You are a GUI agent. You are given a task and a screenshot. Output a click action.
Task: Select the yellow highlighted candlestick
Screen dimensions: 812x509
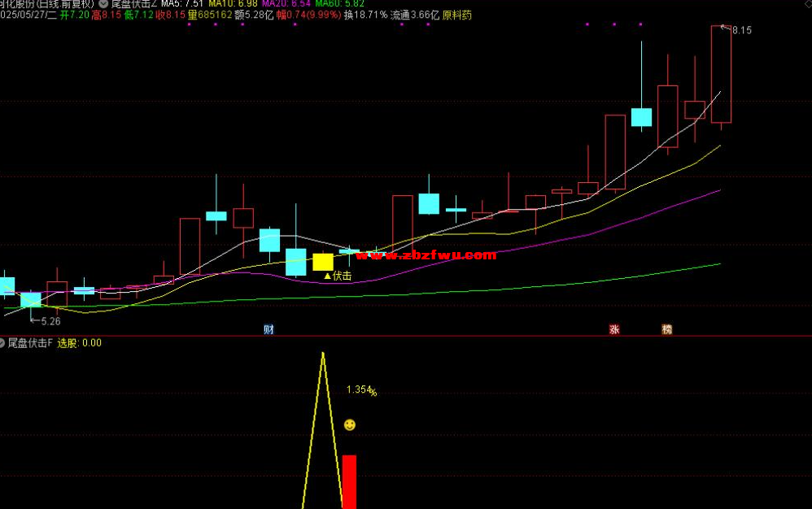[323, 262]
